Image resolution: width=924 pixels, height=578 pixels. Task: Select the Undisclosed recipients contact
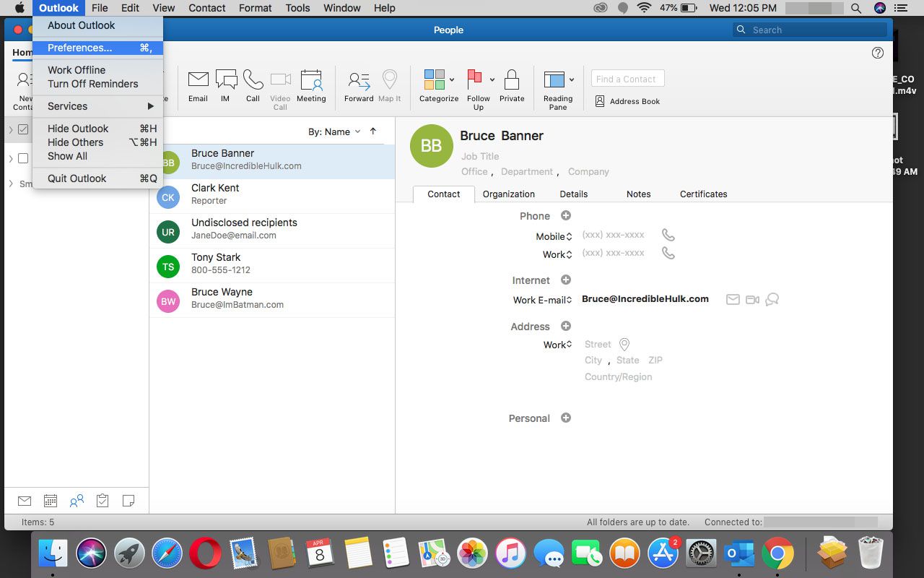coord(272,231)
